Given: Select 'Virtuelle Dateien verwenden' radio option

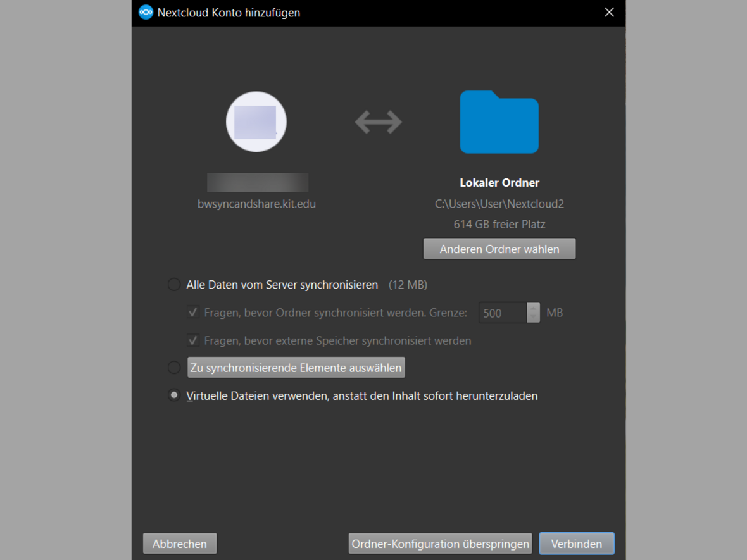Looking at the screenshot, I should pos(174,395).
